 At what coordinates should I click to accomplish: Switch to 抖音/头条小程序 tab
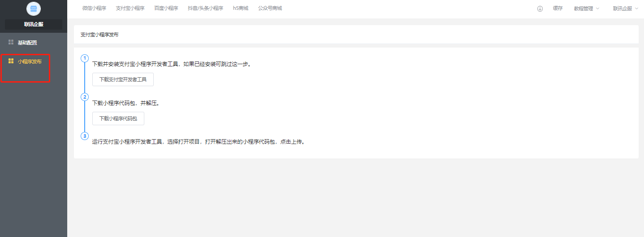coord(205,8)
